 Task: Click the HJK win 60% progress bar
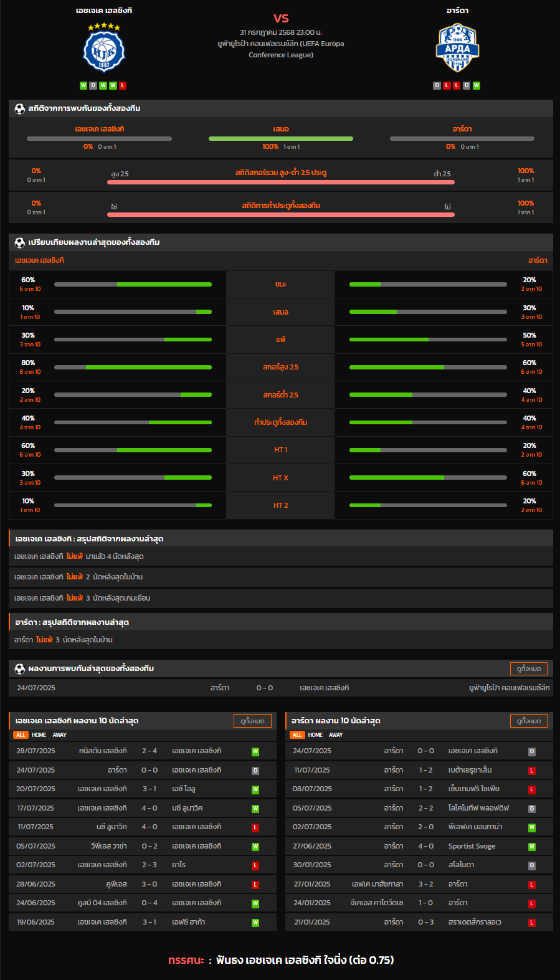pyautogui.click(x=133, y=284)
